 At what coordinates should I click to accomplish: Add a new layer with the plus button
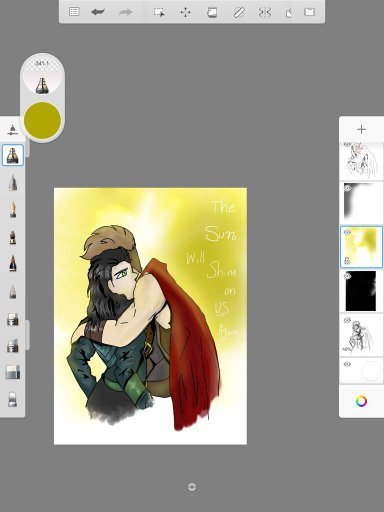[x=361, y=129]
